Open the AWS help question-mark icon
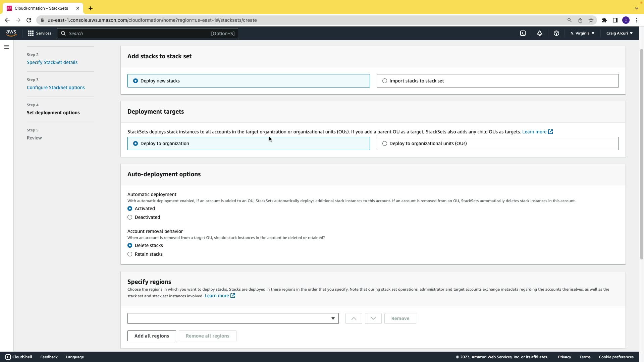 tap(556, 33)
